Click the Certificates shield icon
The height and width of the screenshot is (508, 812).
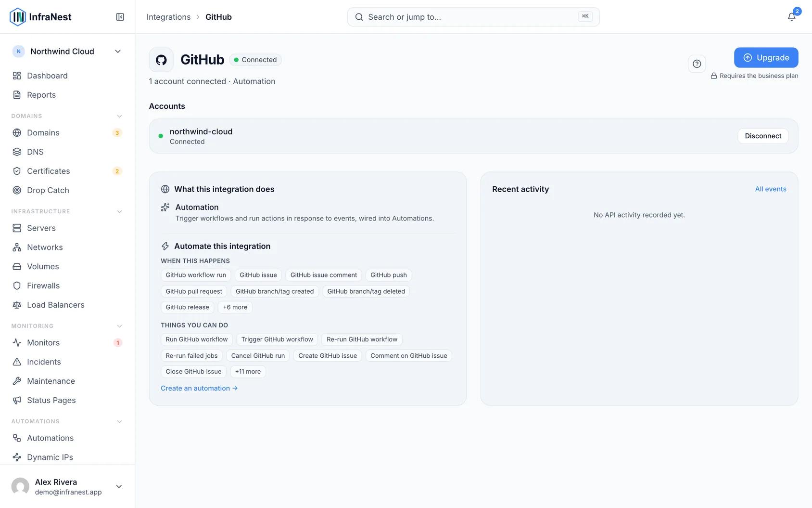coord(17,171)
